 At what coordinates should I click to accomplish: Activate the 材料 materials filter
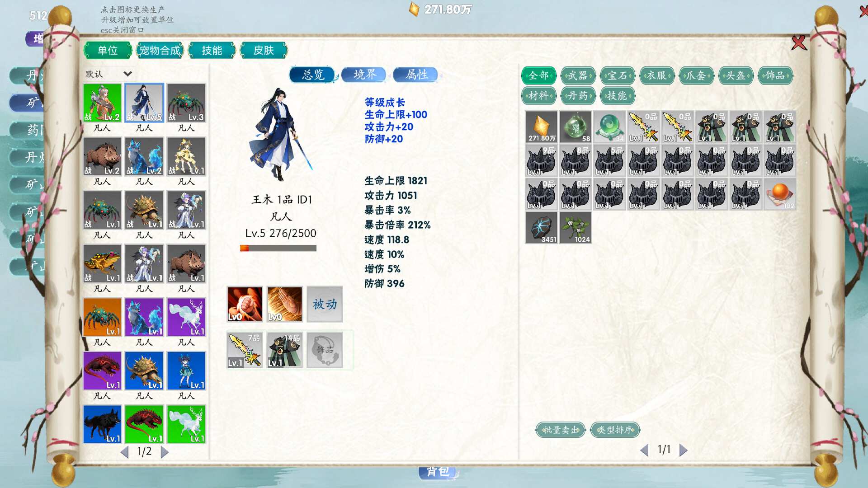click(x=539, y=96)
